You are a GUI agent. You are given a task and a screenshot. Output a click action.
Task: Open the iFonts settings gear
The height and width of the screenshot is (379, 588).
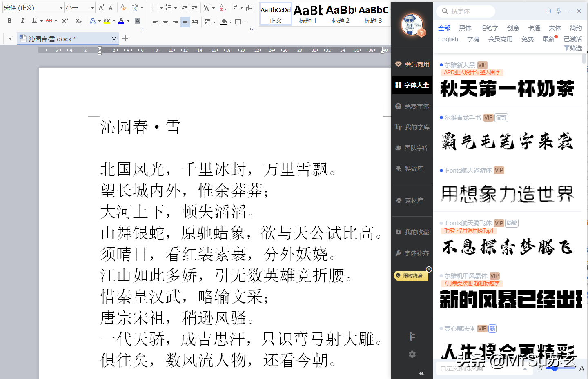412,354
